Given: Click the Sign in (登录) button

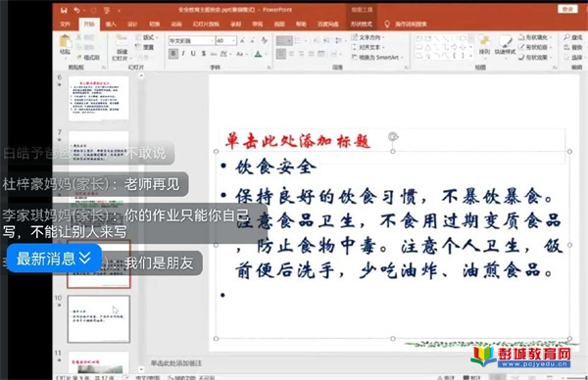Looking at the screenshot, I should (x=567, y=9).
